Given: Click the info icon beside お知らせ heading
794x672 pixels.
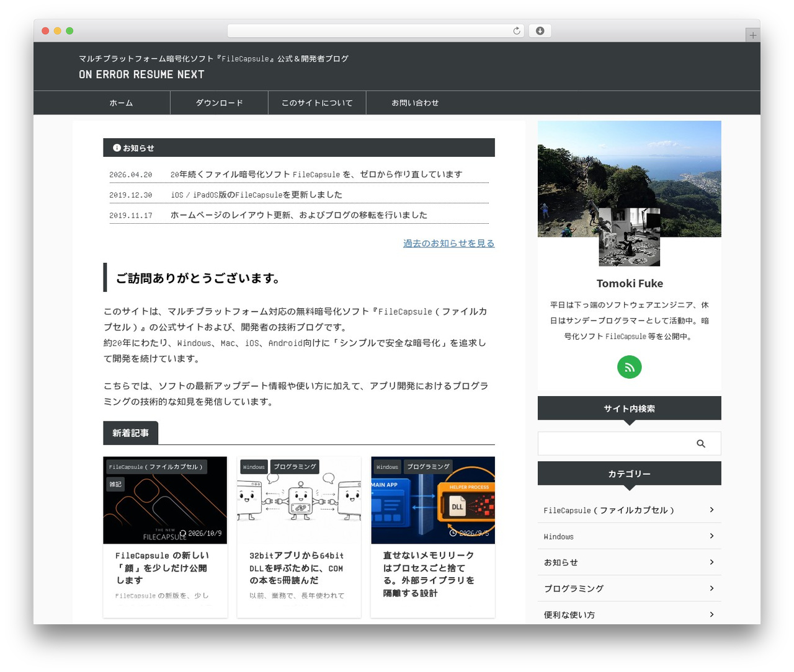Looking at the screenshot, I should pyautogui.click(x=117, y=148).
